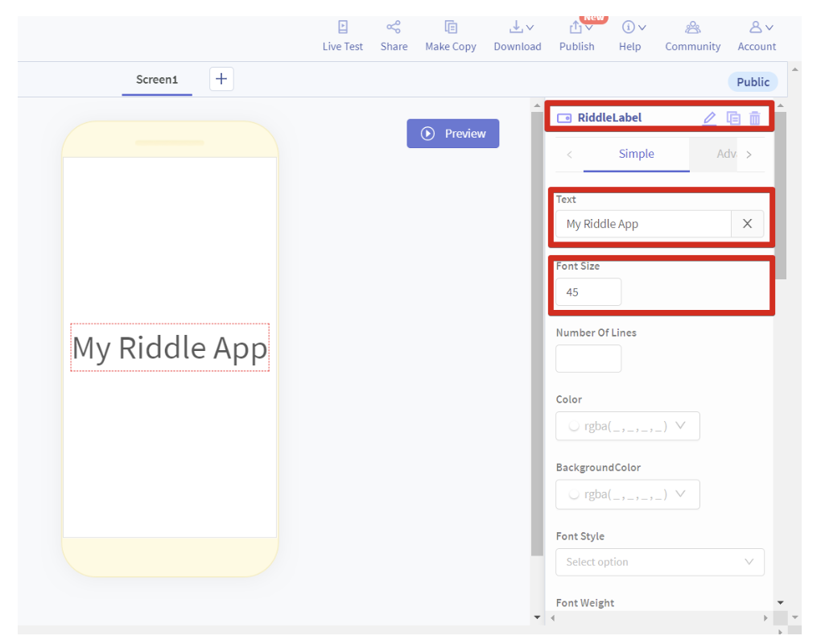Launch the app Preview
This screenshot has height=644, width=821.
[453, 134]
